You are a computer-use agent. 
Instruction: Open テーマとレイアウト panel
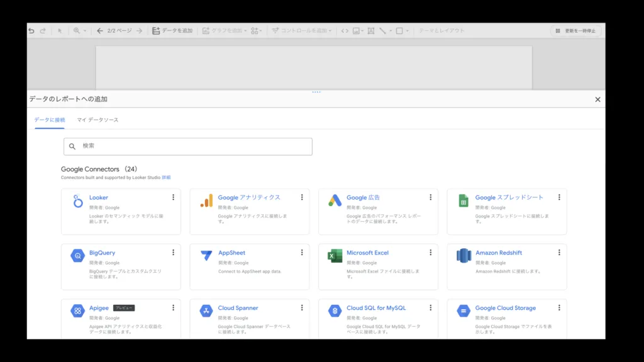pyautogui.click(x=441, y=31)
